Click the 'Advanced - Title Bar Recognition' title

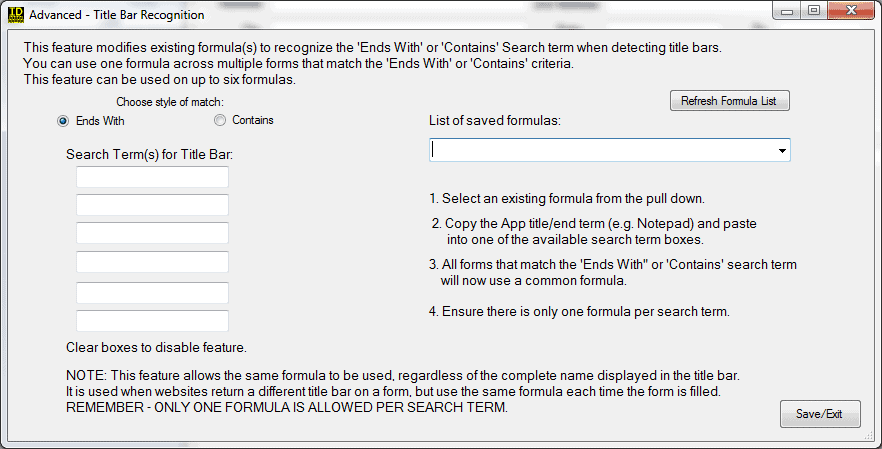click(x=117, y=15)
